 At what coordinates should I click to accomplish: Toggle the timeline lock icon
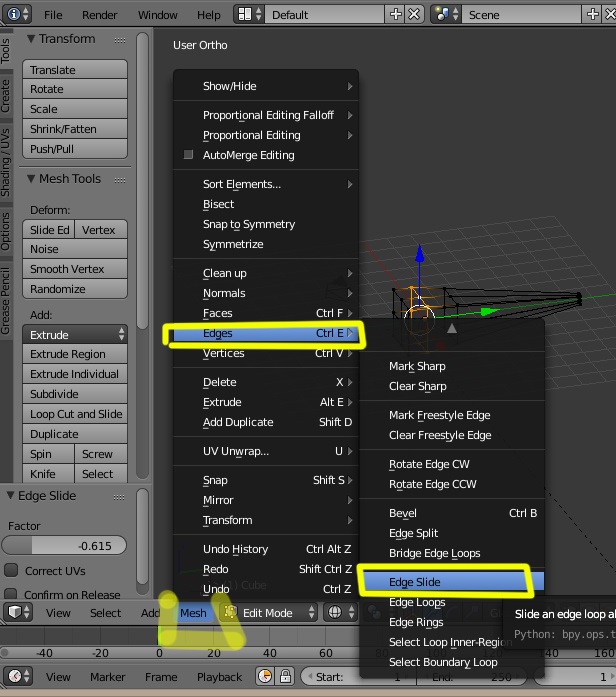pyautogui.click(x=285, y=676)
